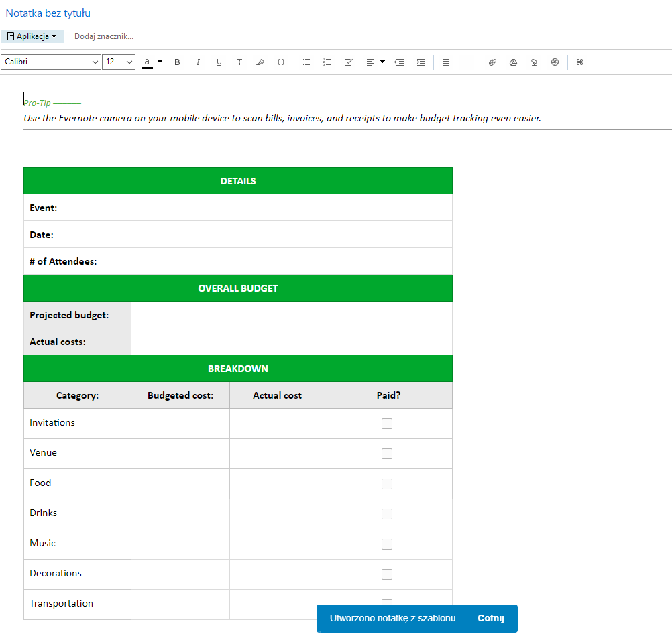Click the Budgeted cost column header
This screenshot has height=636, width=672.
click(180, 395)
